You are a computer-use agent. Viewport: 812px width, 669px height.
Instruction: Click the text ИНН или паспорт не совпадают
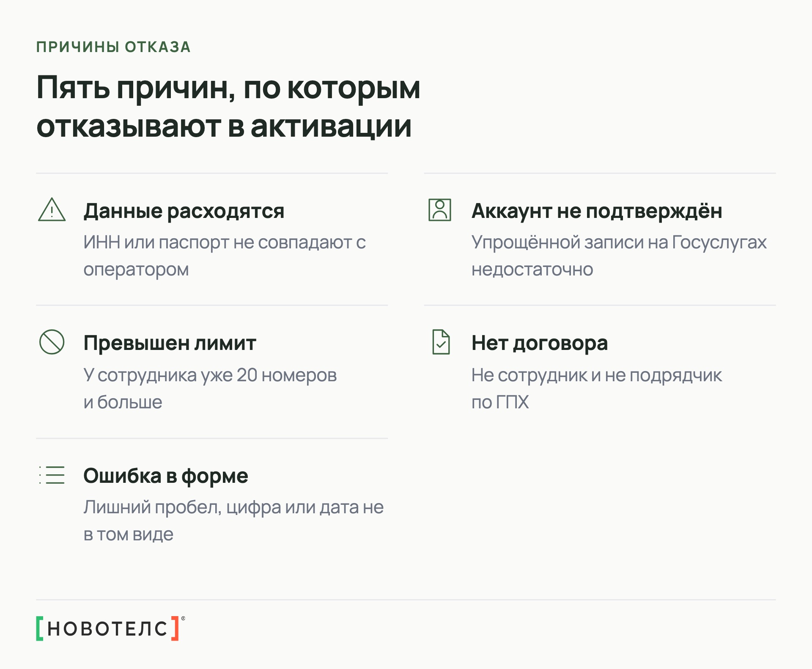(x=217, y=242)
